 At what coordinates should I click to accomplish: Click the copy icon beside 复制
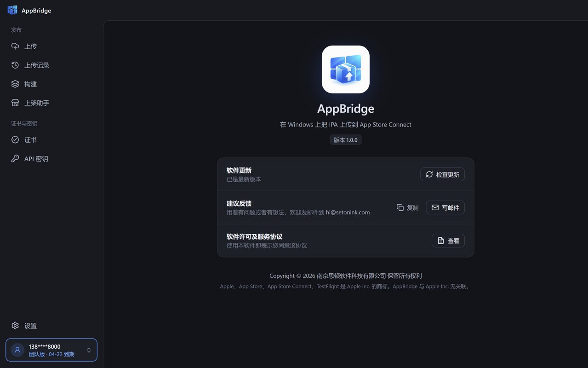pyautogui.click(x=400, y=207)
